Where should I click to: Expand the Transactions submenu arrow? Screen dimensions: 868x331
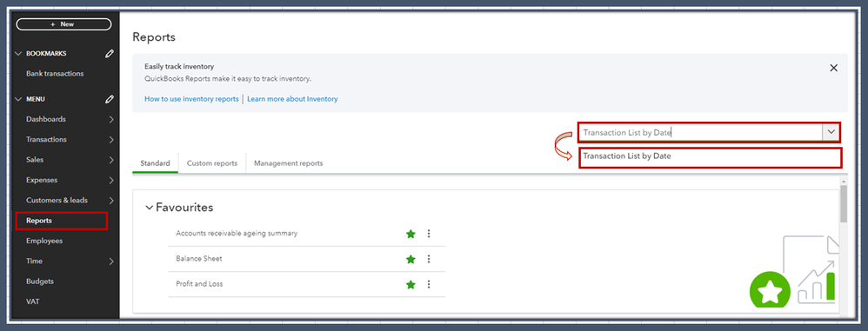(111, 140)
